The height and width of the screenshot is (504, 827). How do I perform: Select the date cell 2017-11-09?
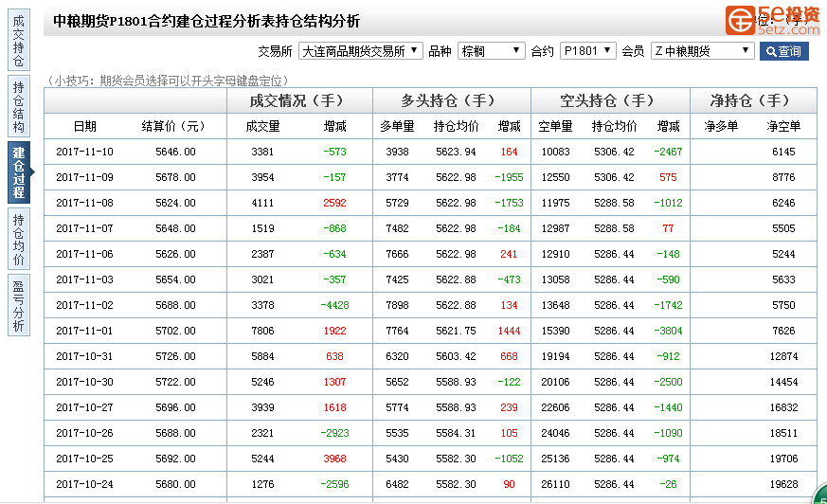84,177
